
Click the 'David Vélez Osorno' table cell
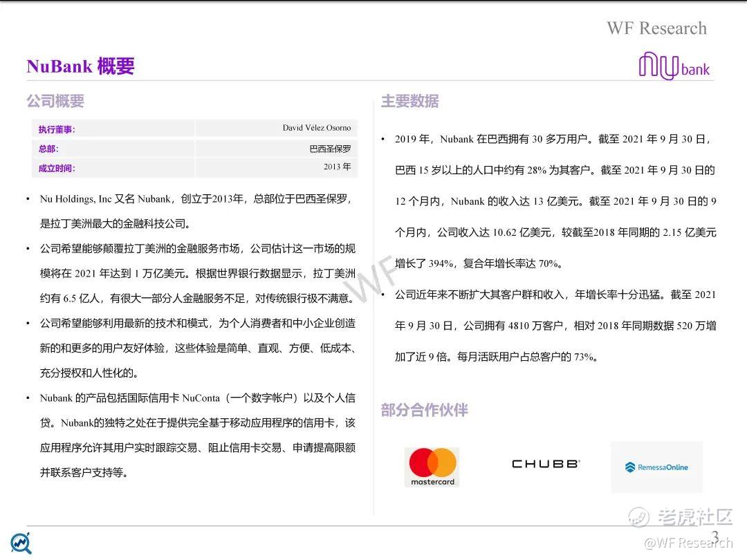[x=317, y=128]
